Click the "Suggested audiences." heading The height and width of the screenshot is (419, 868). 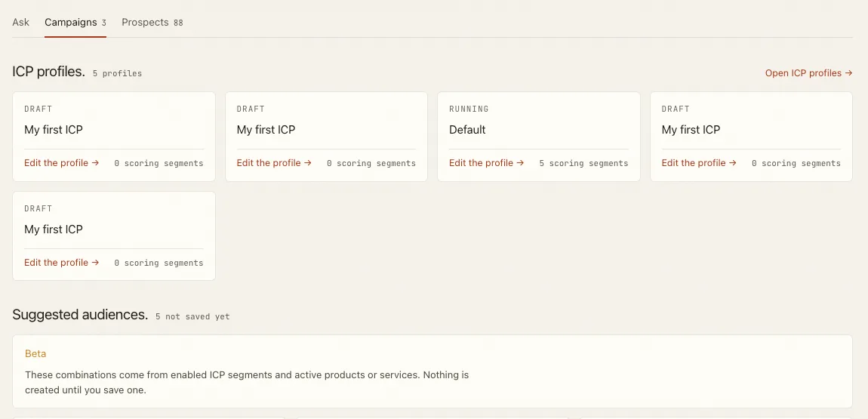80,315
